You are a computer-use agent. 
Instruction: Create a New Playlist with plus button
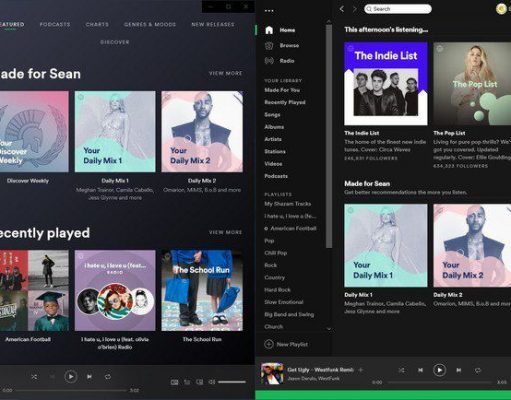coord(269,344)
